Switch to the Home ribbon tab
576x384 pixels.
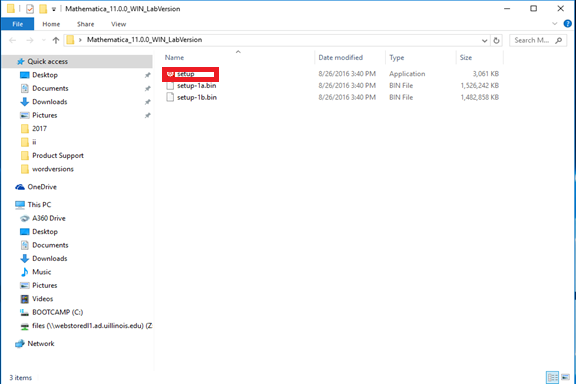[51, 24]
